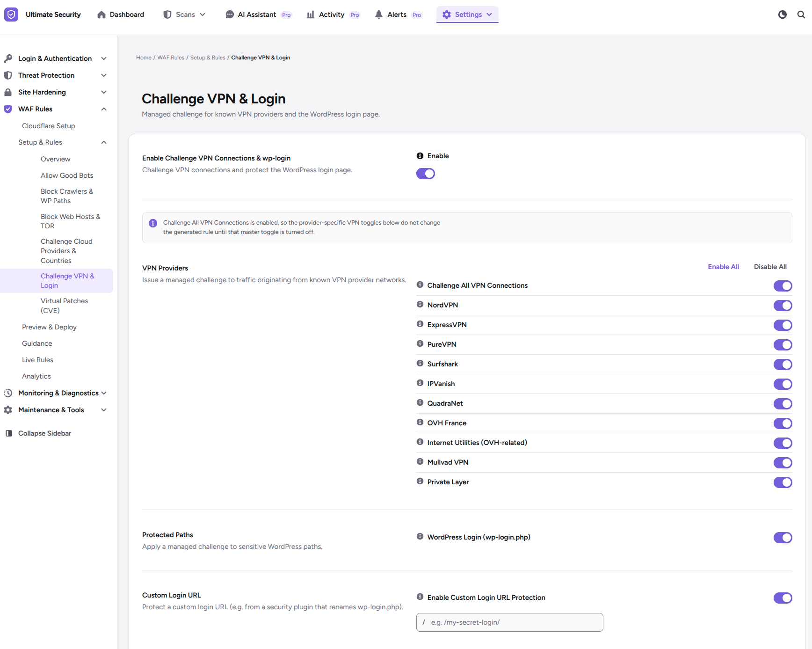
Task: Click info icon next to ExpressVPN
Action: (x=420, y=324)
